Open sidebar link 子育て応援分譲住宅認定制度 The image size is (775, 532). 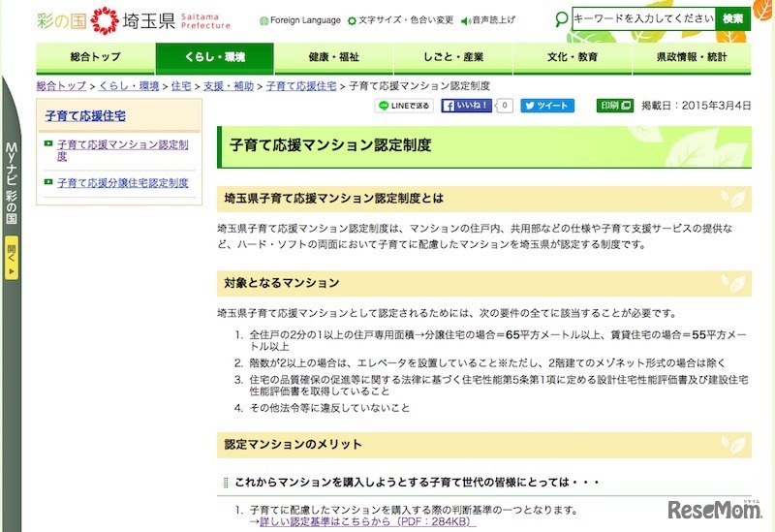click(123, 183)
